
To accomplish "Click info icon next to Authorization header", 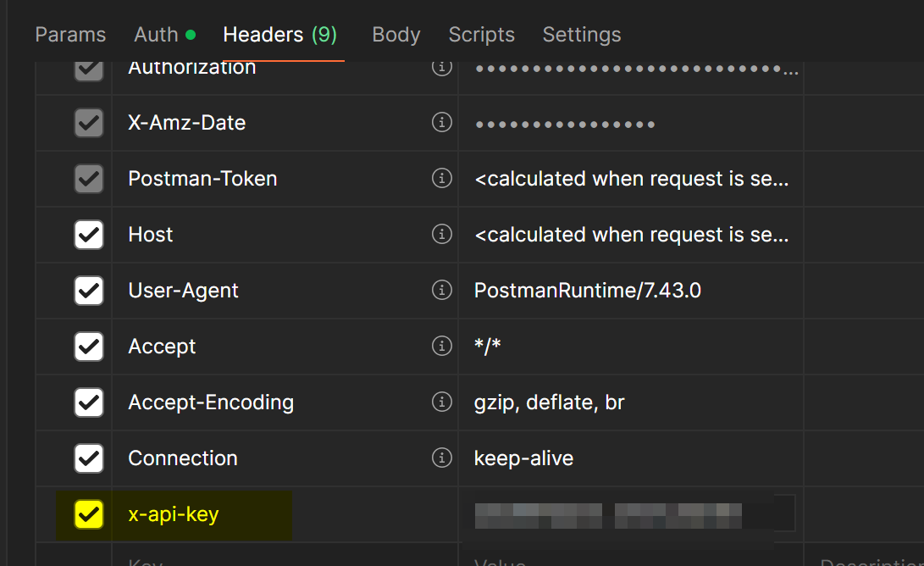I will [x=441, y=67].
